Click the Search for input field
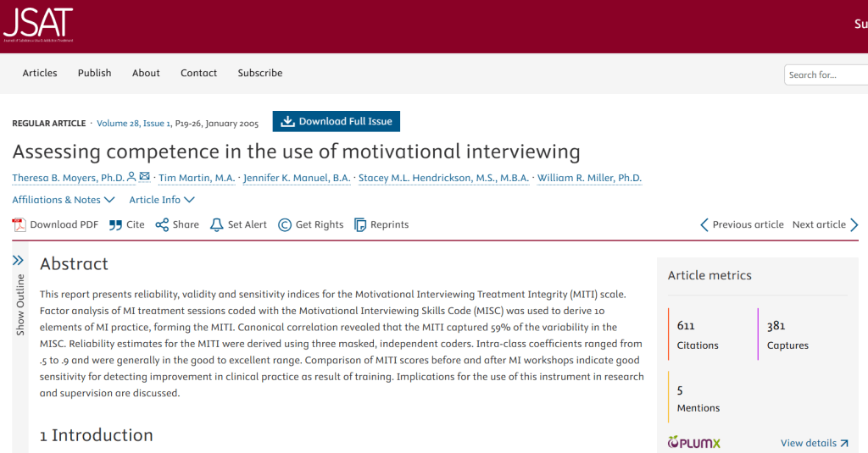Viewport: 868px width, 453px height. (x=826, y=75)
